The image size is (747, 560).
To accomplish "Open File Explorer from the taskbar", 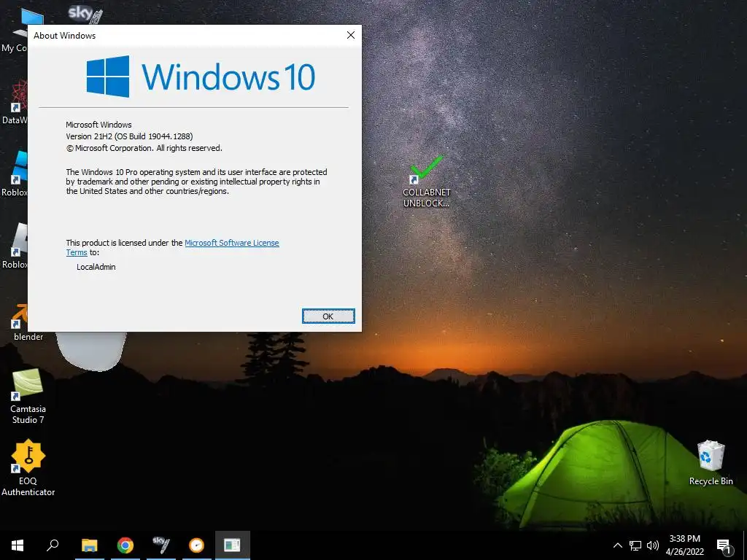I will [90, 545].
